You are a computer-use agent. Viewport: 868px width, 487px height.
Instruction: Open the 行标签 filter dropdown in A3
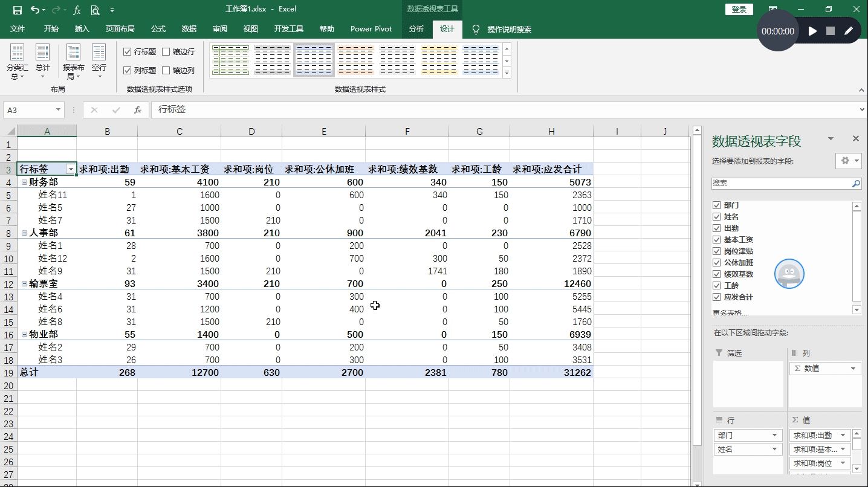(71, 170)
